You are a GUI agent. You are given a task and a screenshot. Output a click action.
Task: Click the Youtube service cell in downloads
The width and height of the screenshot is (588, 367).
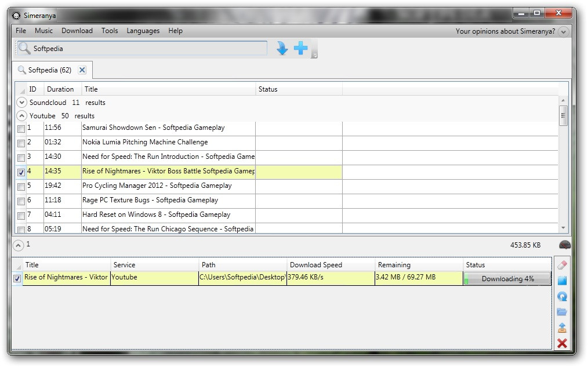tap(154, 278)
